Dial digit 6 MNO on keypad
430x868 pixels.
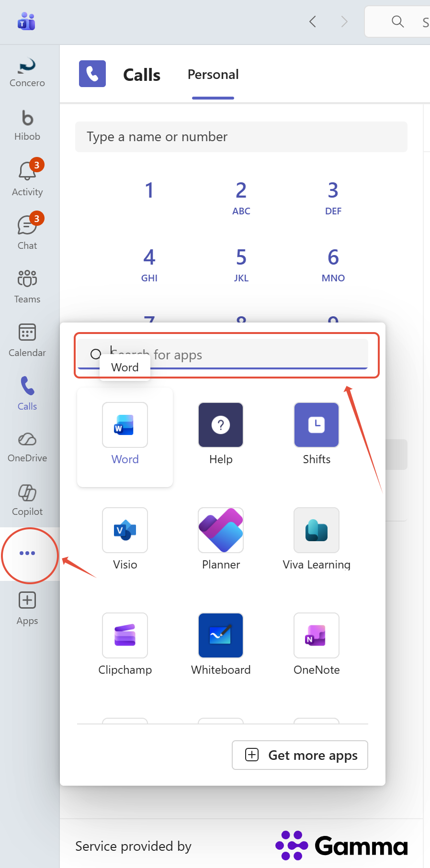(x=333, y=264)
